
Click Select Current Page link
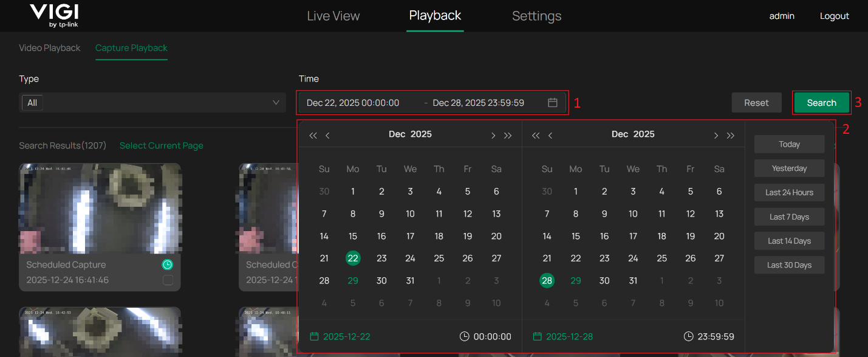[161, 146]
